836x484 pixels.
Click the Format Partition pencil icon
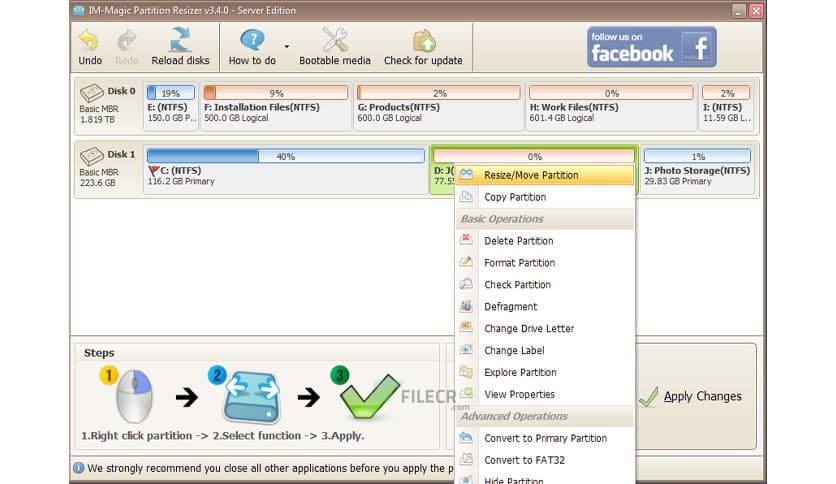coord(466,261)
